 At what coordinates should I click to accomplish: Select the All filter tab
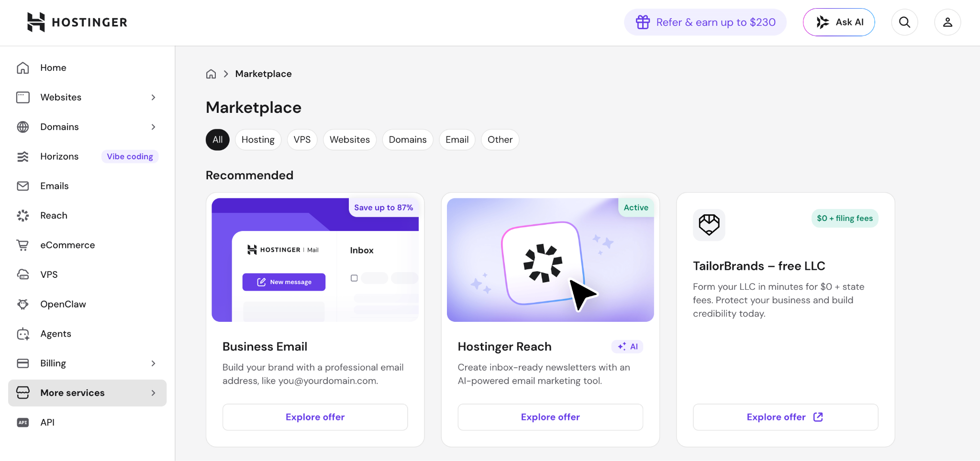218,140
